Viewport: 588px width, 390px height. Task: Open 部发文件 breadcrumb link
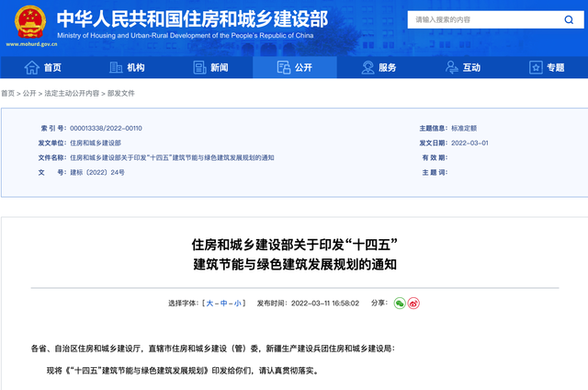pyautogui.click(x=120, y=94)
